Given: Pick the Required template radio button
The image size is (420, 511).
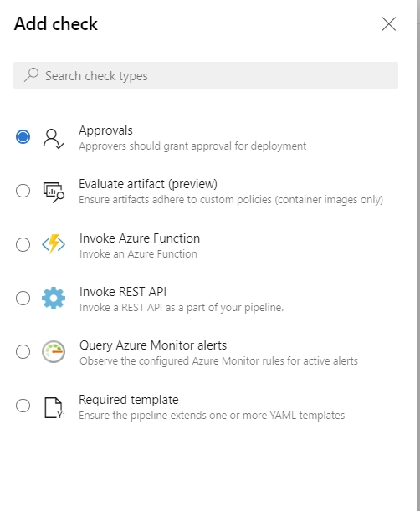Looking at the screenshot, I should point(23,406).
